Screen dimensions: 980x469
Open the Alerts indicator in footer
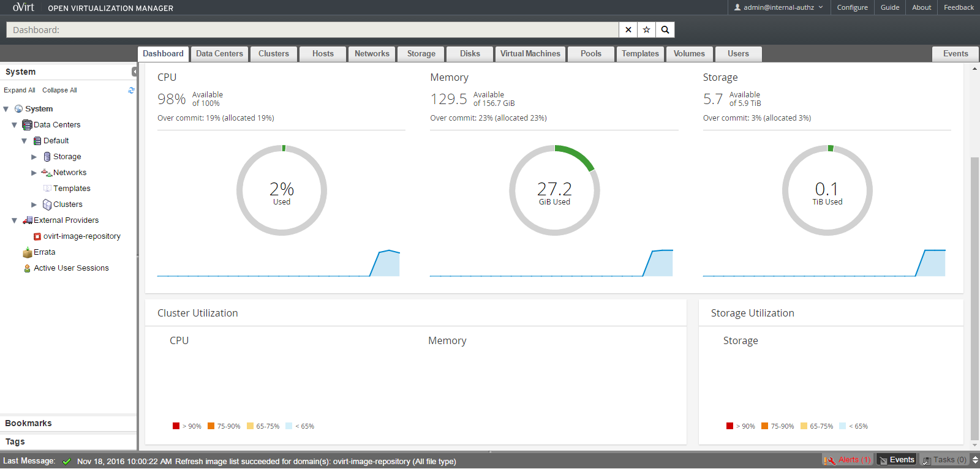(848, 460)
